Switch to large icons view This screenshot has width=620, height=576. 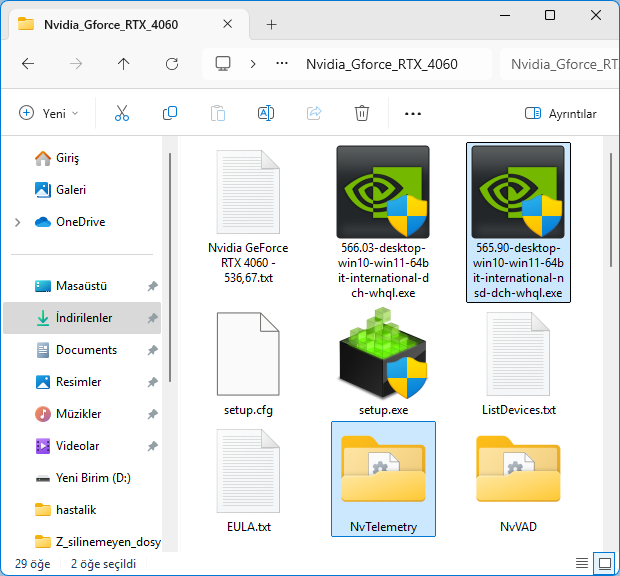tap(605, 563)
